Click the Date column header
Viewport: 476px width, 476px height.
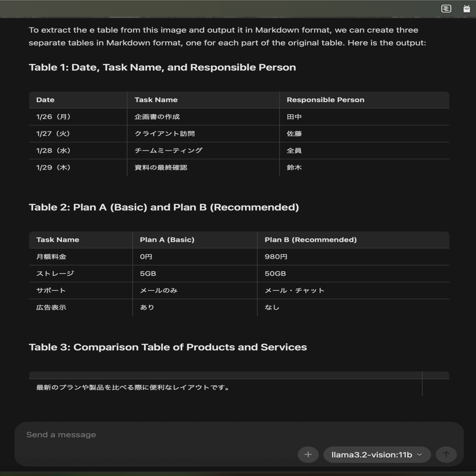[44, 99]
